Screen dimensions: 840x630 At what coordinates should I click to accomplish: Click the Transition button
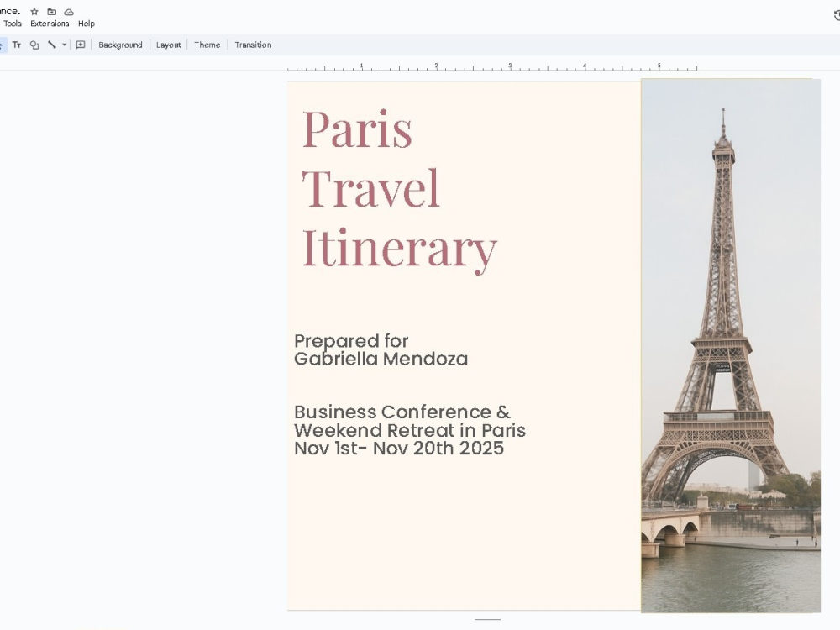pyautogui.click(x=253, y=45)
